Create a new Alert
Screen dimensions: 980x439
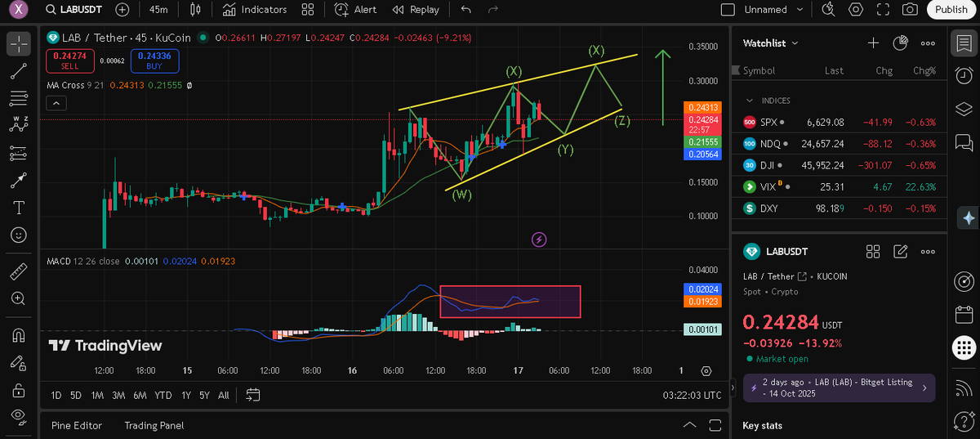pyautogui.click(x=356, y=10)
